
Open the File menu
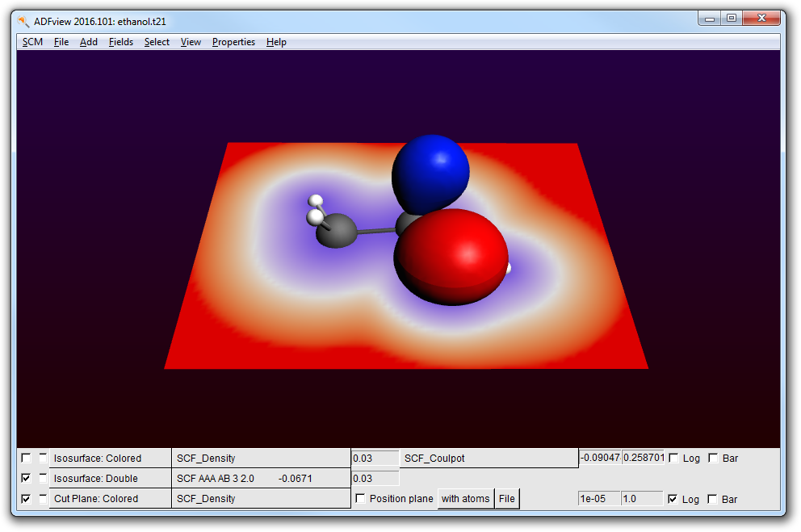click(x=61, y=42)
